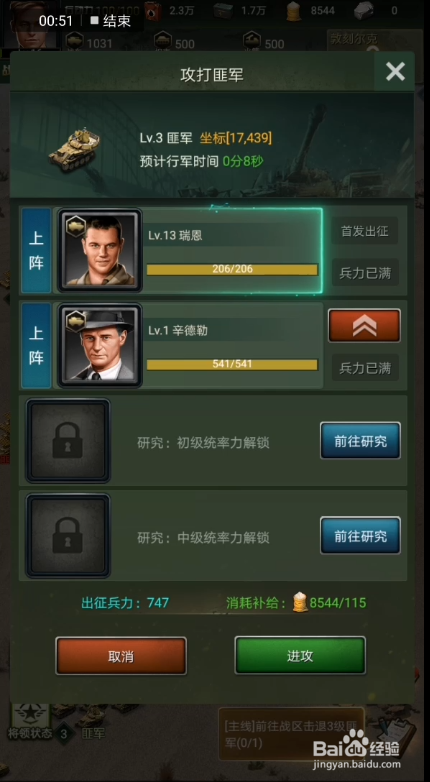Click the red 取消 button
Image resolution: width=430 pixels, height=782 pixels.
[121, 656]
